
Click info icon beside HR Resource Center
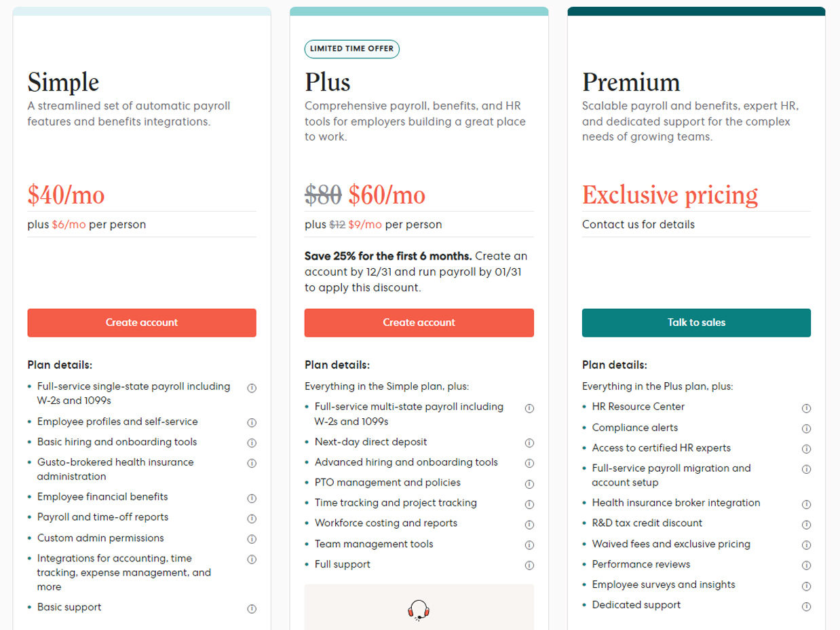806,408
